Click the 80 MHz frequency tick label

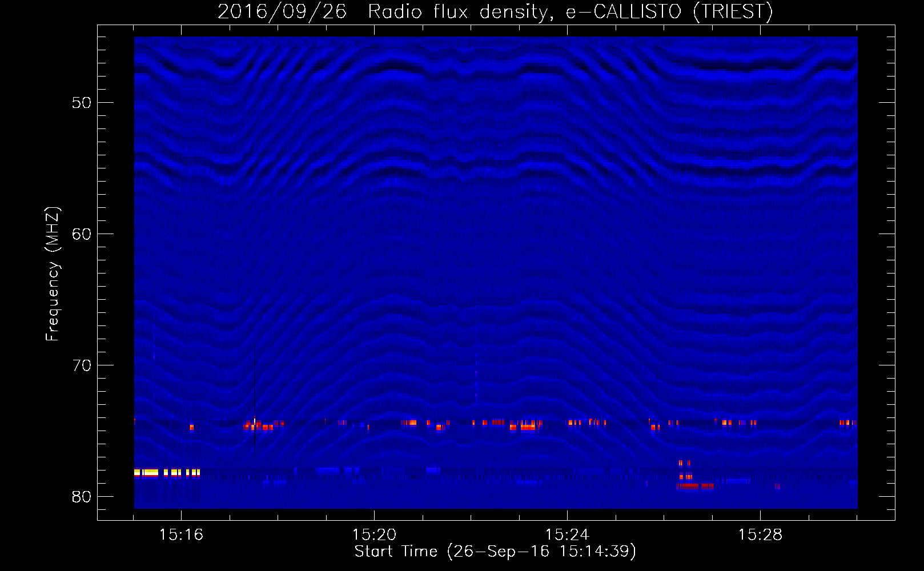click(82, 497)
